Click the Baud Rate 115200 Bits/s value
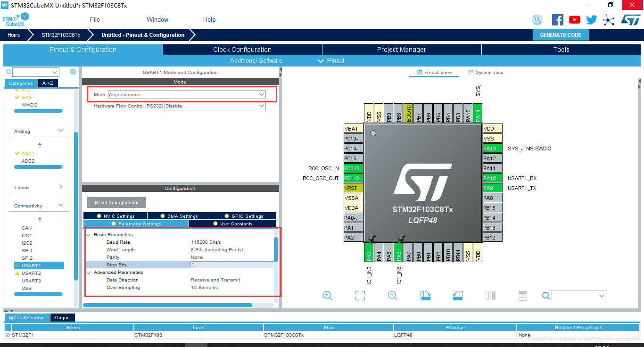The width and height of the screenshot is (644, 347). click(206, 242)
